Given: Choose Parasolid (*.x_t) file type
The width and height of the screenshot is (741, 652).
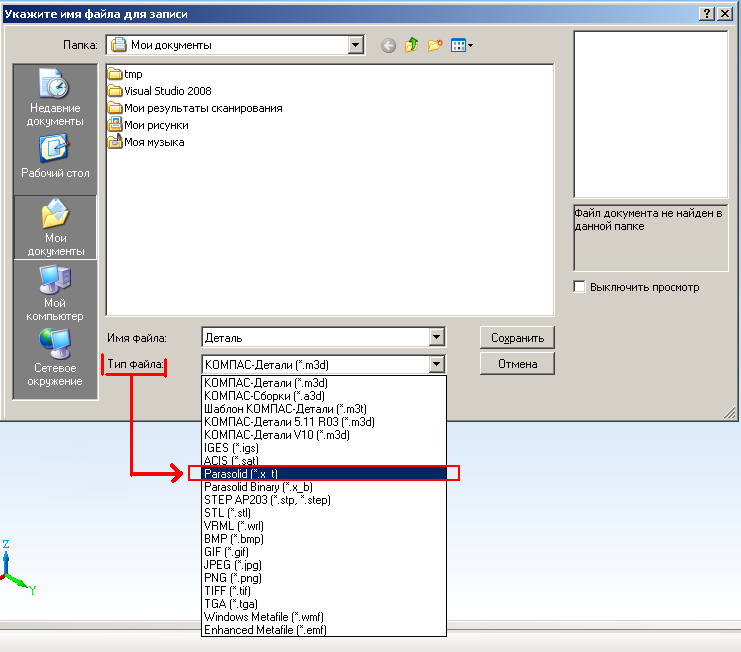Looking at the screenshot, I should click(324, 473).
